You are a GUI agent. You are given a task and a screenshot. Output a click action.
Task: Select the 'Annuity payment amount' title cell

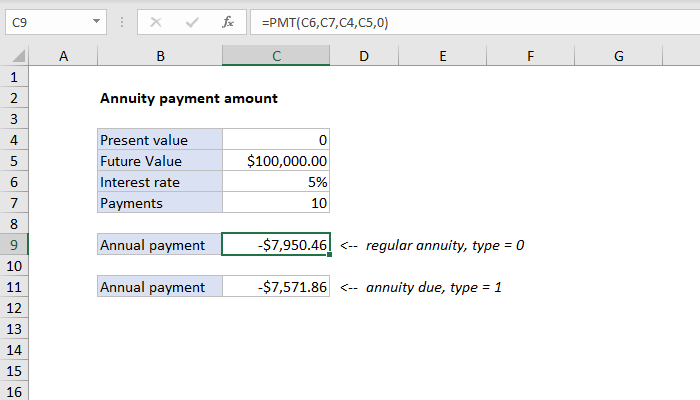tap(160, 99)
